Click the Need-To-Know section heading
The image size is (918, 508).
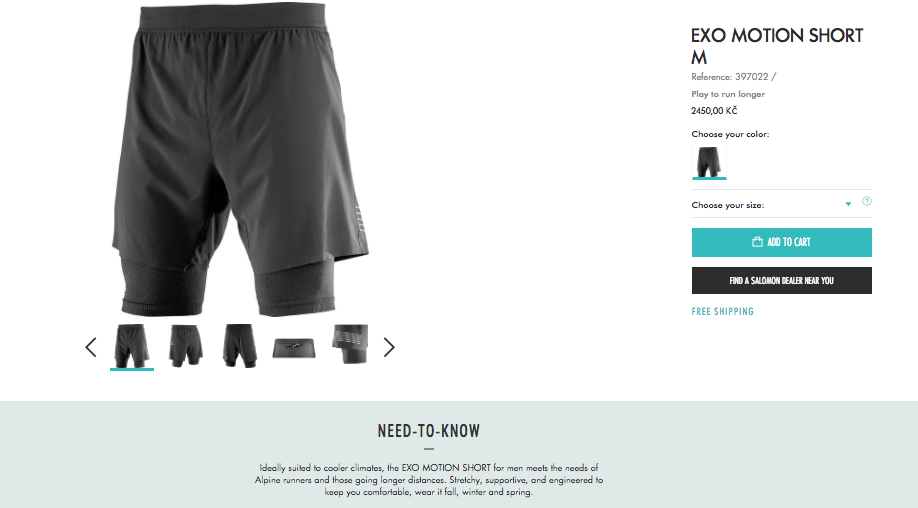click(429, 431)
